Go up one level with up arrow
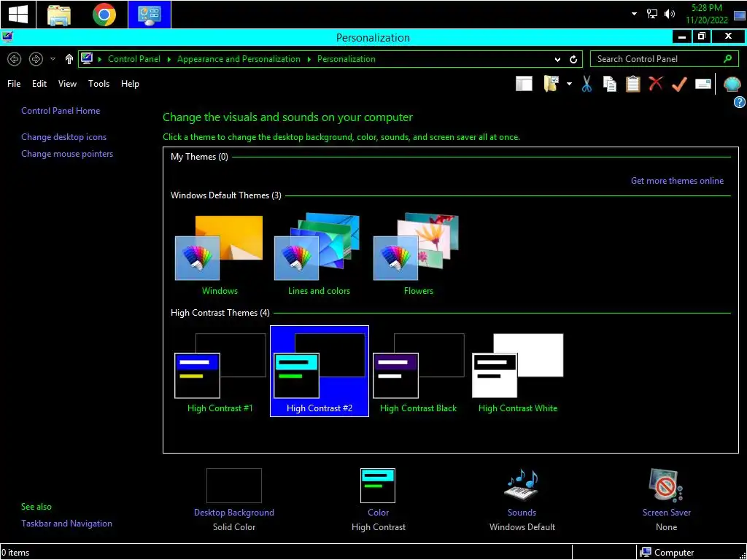Image resolution: width=747 pixels, height=560 pixels. coord(69,59)
